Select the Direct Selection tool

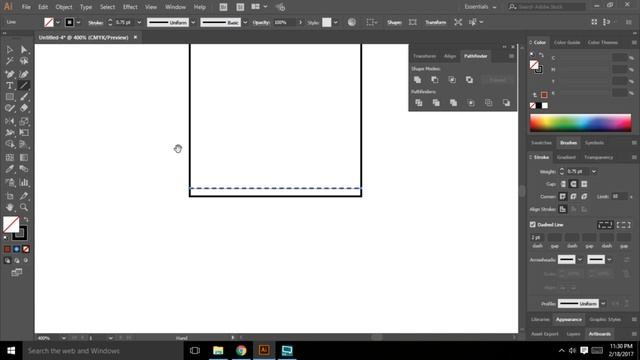[24, 50]
